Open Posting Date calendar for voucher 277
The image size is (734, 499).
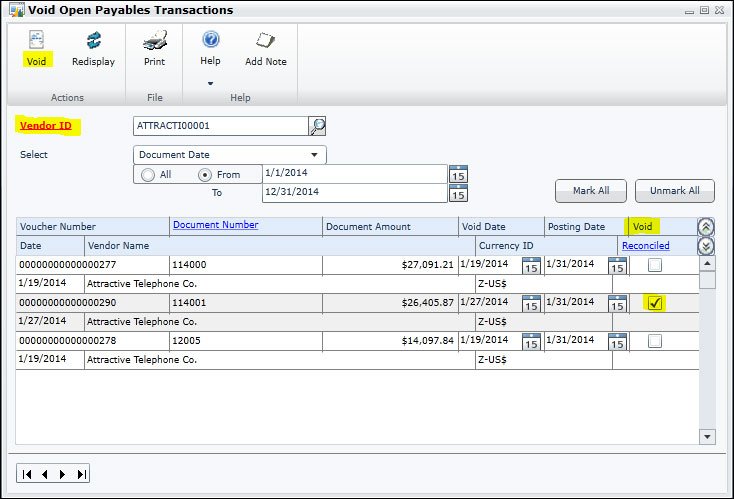[617, 265]
